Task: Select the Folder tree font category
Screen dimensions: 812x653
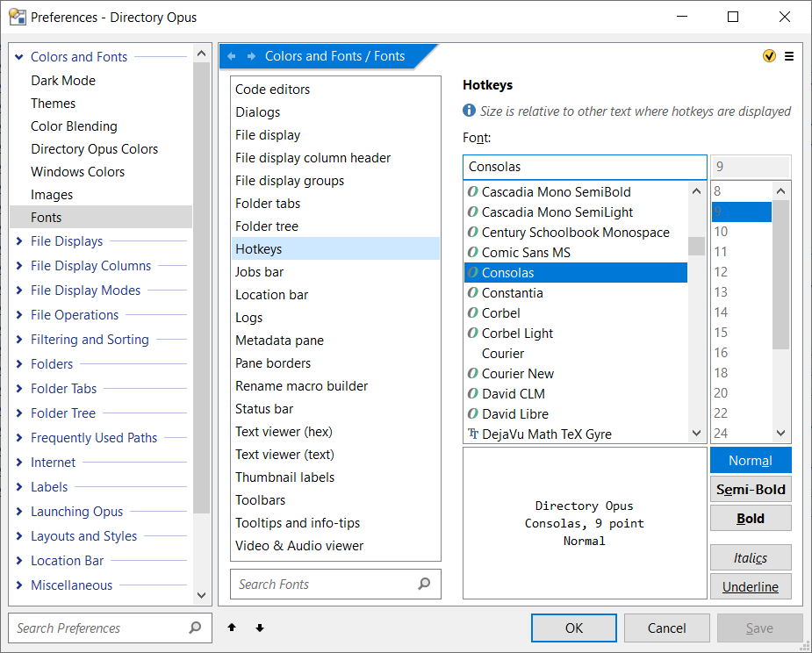Action: tap(335, 226)
